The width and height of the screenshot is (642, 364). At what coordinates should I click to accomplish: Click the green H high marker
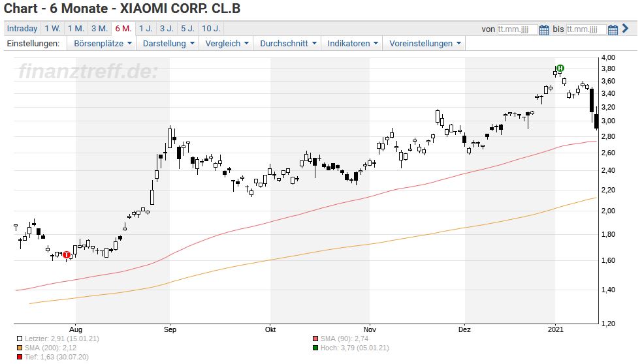(x=560, y=68)
